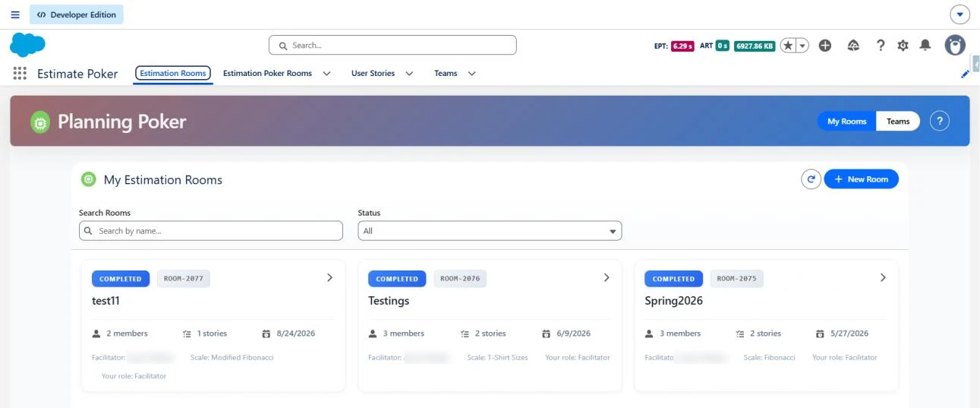Viewport: 980px width, 408px height.
Task: Open the Setup gear icon
Action: pos(903,46)
